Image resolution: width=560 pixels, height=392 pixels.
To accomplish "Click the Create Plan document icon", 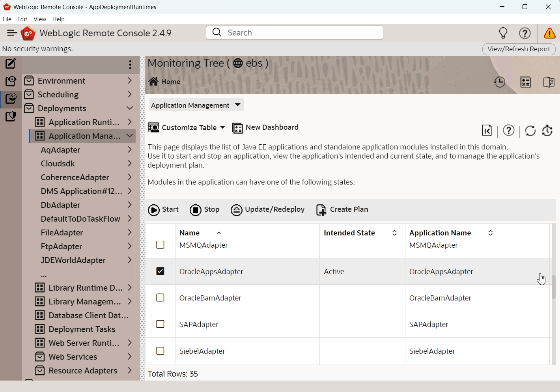I will [x=321, y=210].
